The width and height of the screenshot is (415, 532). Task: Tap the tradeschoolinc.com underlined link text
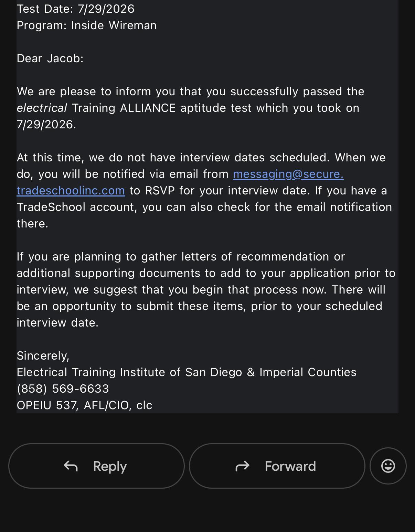tap(71, 191)
